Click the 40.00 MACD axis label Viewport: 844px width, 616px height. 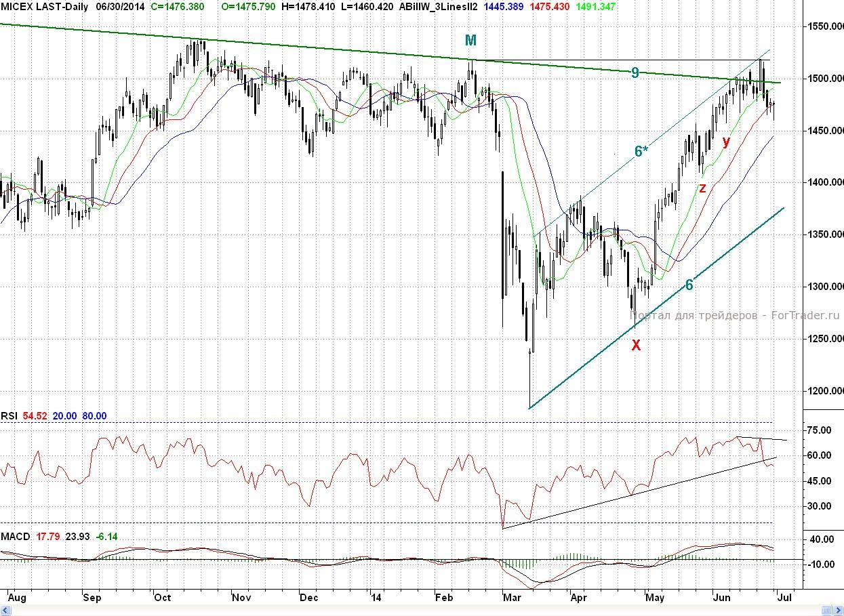click(x=821, y=539)
